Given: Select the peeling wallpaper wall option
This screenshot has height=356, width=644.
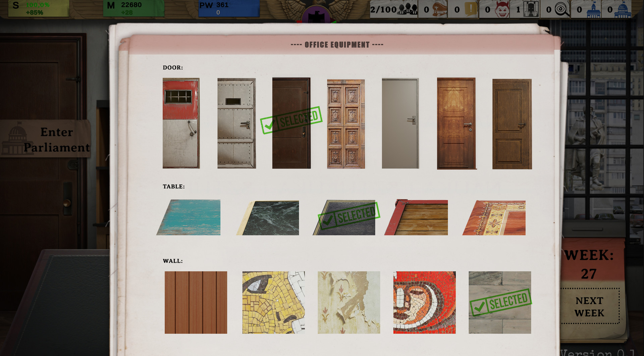Looking at the screenshot, I should coord(349,302).
